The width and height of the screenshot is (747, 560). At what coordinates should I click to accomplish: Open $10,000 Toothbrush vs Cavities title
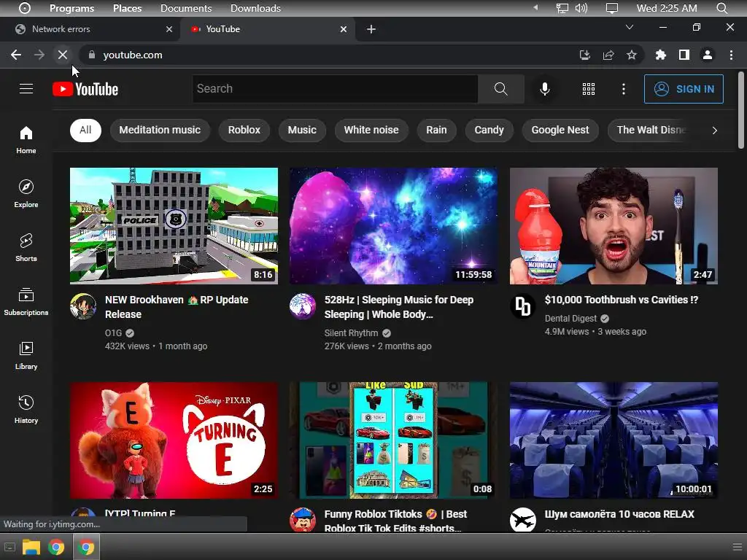622,300
